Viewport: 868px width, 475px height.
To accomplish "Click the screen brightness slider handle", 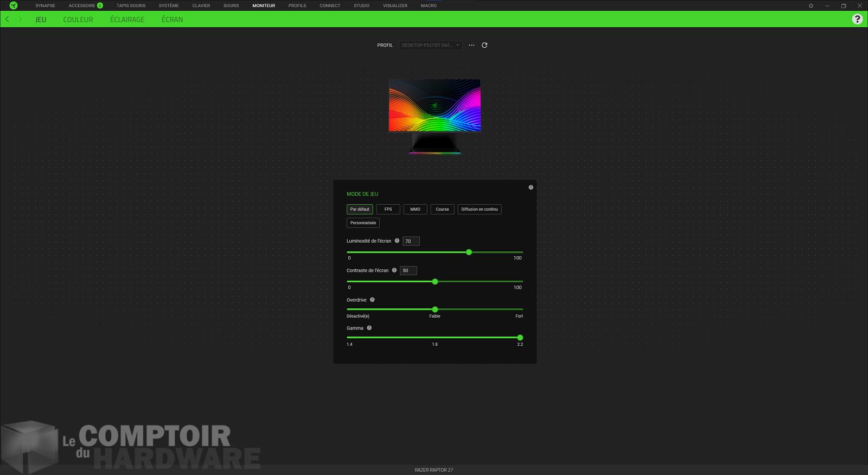I will point(469,252).
